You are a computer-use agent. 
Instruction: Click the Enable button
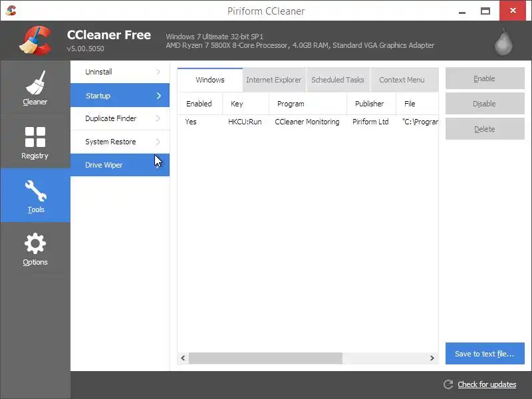click(485, 78)
